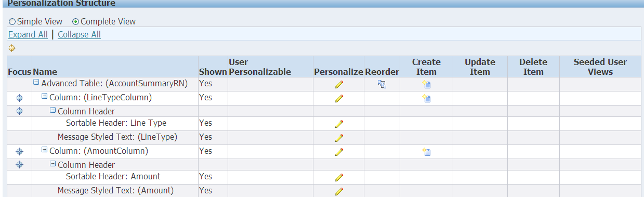Click the Name column header
This screenshot has width=644, height=197.
[x=45, y=72]
